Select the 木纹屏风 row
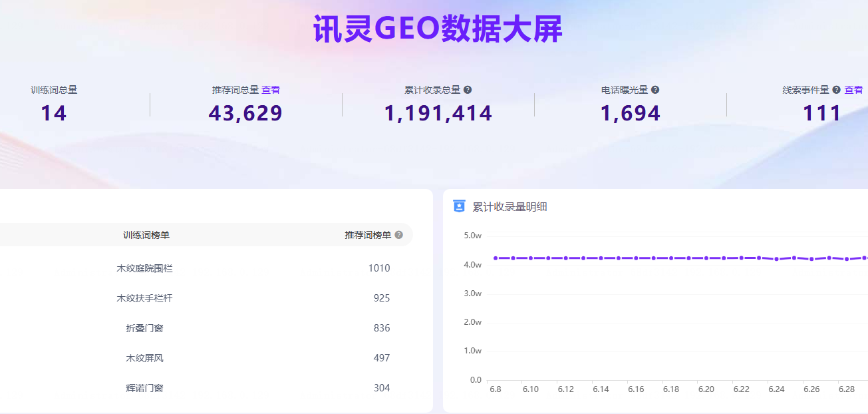This screenshot has height=414, width=868. click(x=206, y=358)
